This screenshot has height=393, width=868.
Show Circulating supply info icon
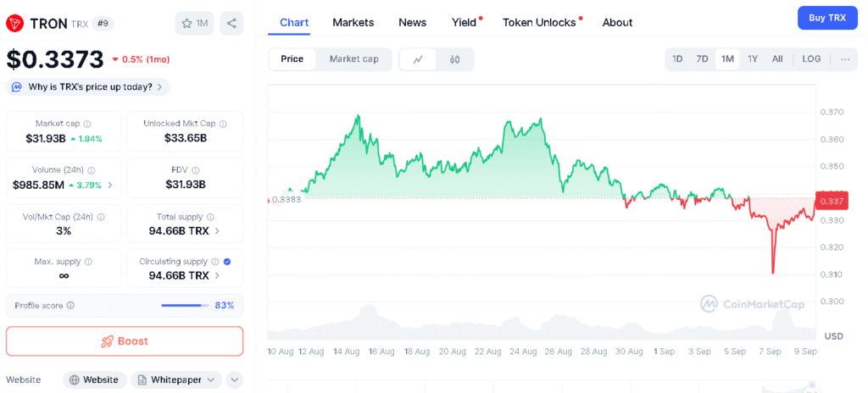[x=214, y=261]
